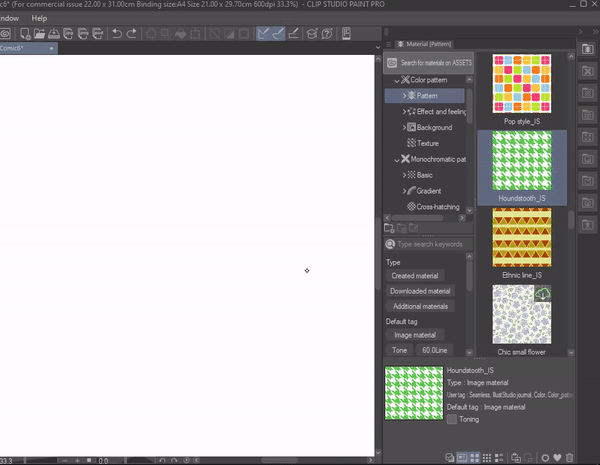Viewport: 600px width, 465px height.
Task: Add material to favorites heart icon
Action: [558, 457]
